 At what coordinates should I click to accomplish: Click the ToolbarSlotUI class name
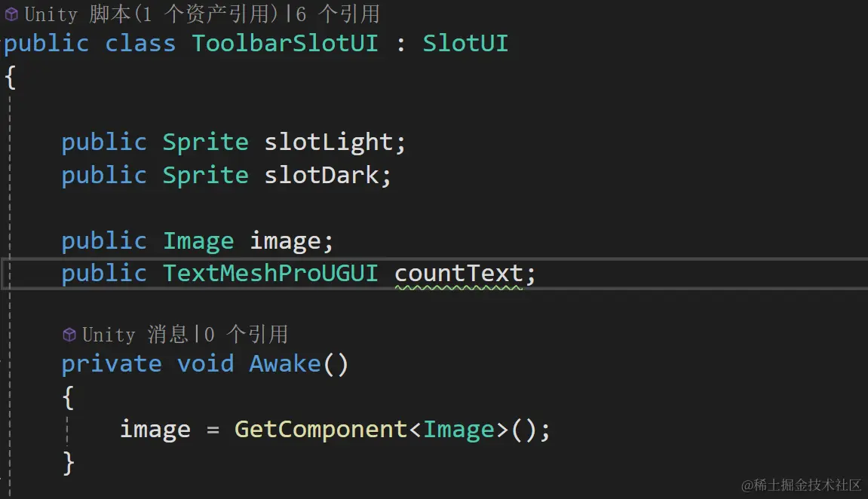[x=284, y=43]
